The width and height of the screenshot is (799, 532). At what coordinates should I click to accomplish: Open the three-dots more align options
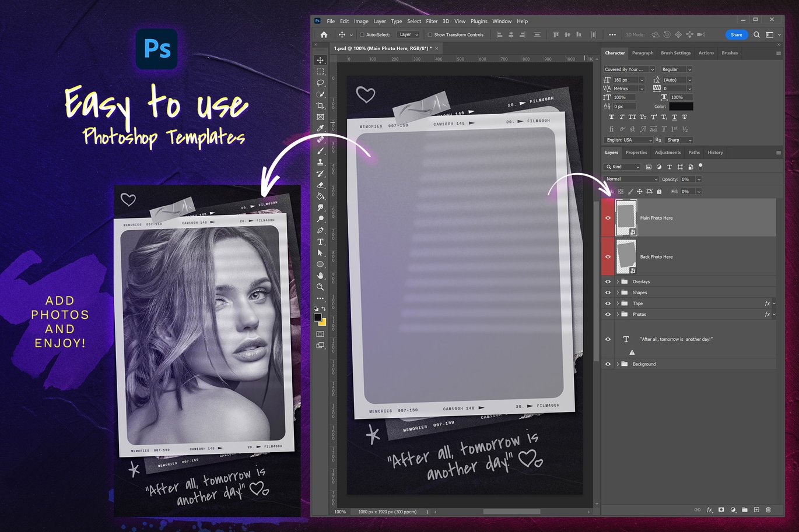point(612,35)
